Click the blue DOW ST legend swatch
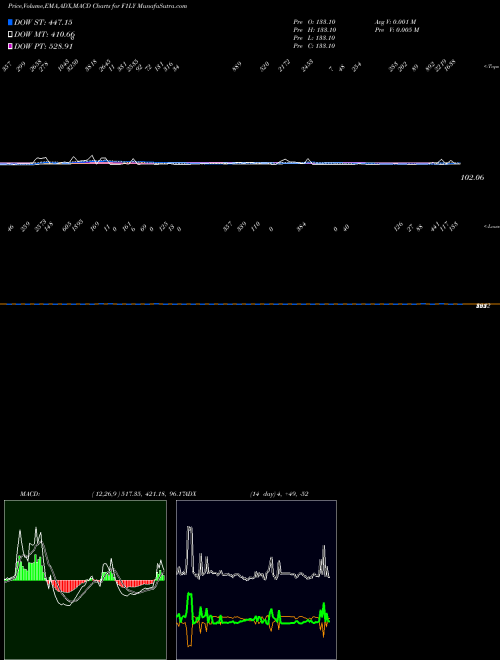Screen dimensions: 500x660 tap(10, 22)
